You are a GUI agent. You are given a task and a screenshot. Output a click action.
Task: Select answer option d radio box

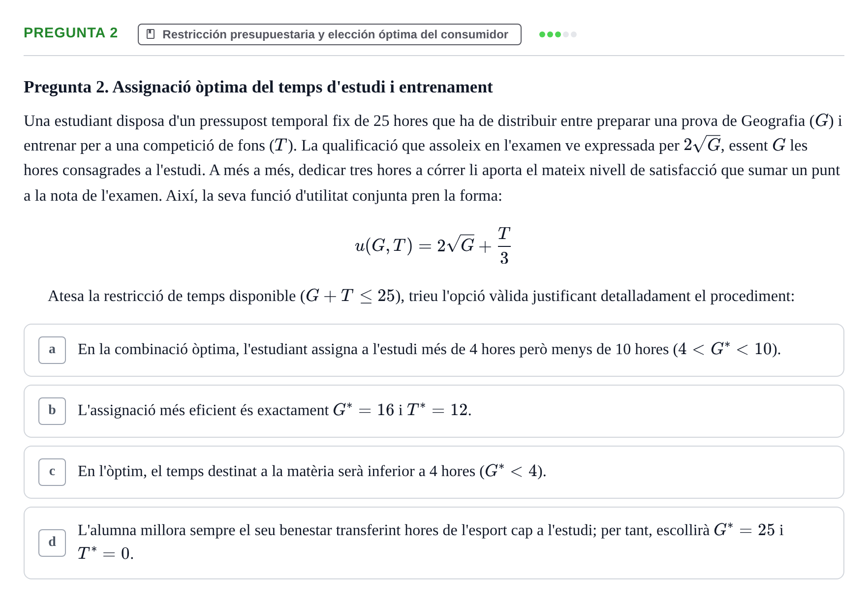(52, 543)
